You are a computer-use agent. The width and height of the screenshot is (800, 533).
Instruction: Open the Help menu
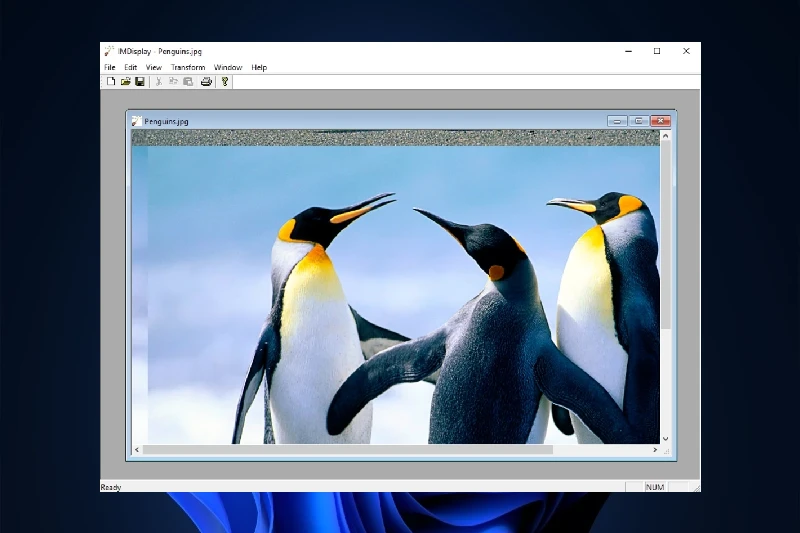[259, 67]
